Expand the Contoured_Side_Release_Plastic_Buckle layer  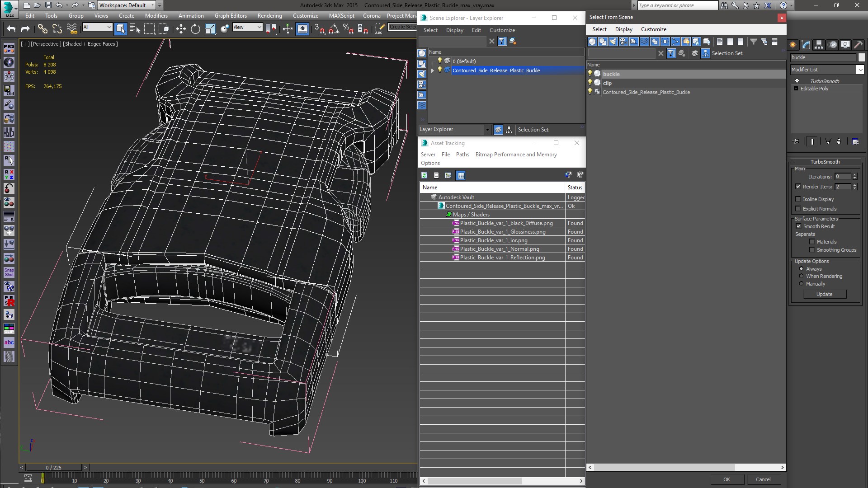[433, 70]
